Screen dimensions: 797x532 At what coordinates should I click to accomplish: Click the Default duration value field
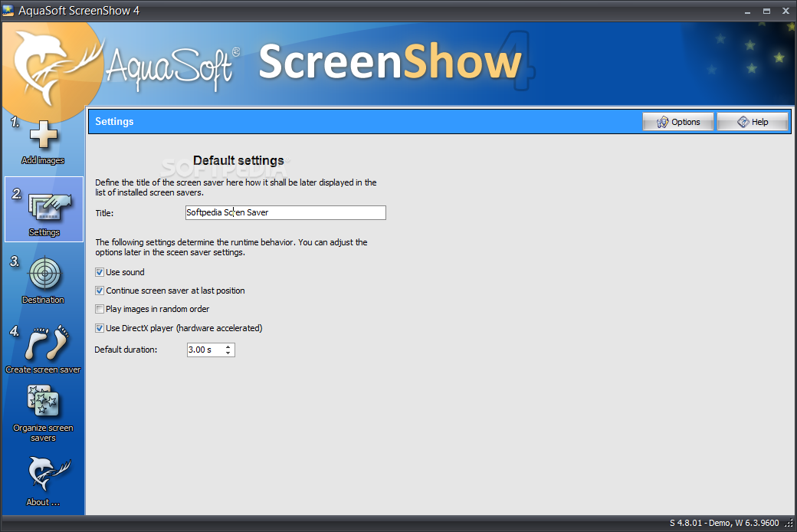(x=205, y=350)
